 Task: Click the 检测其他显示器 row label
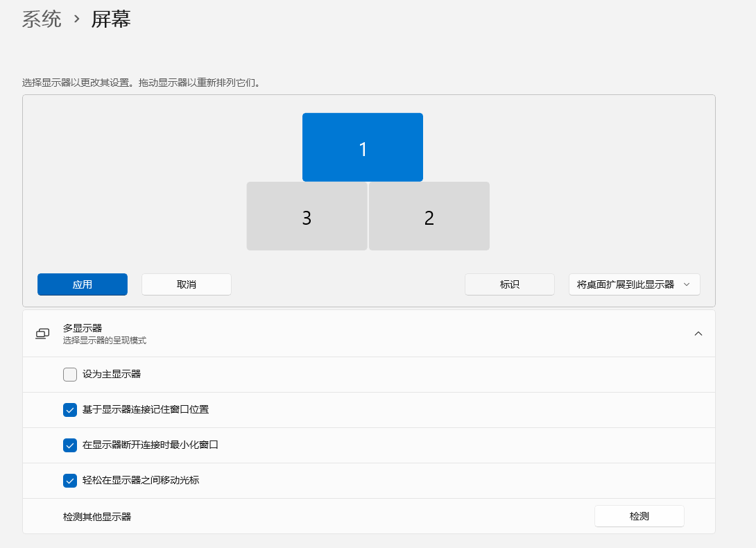pos(98,516)
